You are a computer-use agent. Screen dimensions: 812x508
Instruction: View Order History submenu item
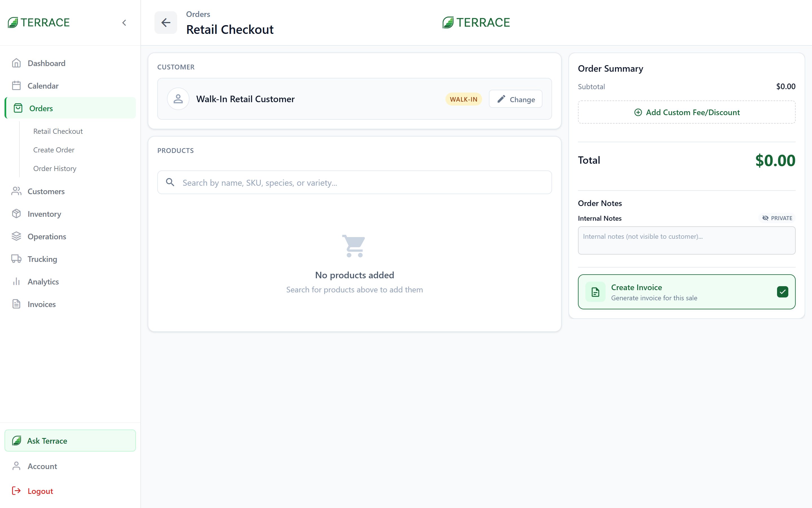[x=55, y=169]
